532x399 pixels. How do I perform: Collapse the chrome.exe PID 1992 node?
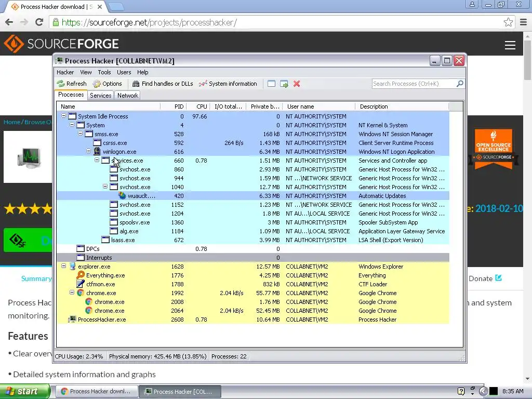pyautogui.click(x=72, y=292)
